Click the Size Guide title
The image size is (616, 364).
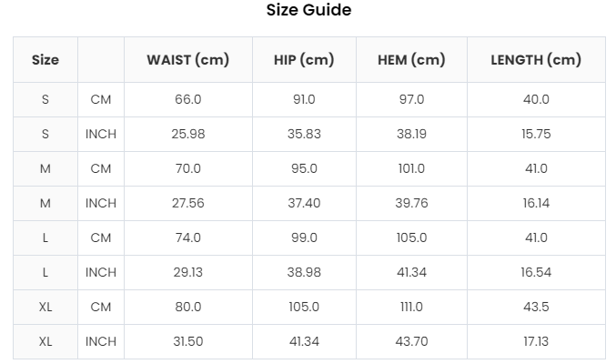point(308,11)
